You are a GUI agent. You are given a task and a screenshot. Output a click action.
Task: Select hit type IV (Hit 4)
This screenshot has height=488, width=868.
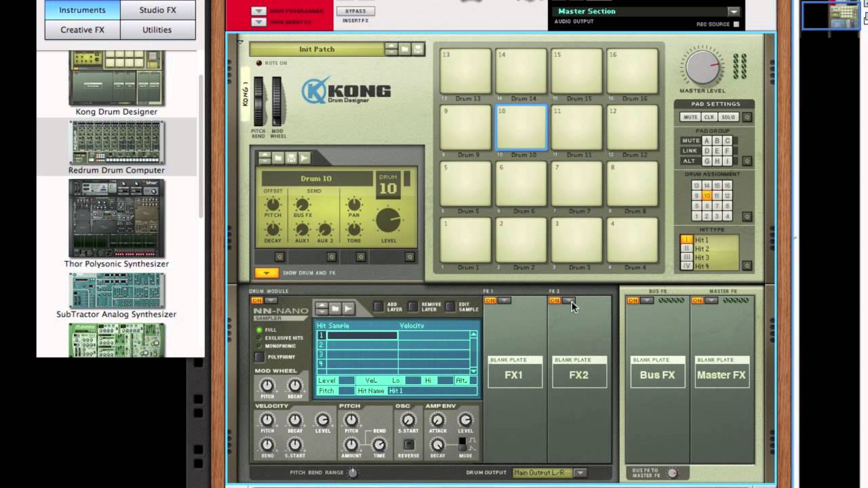coord(686,266)
